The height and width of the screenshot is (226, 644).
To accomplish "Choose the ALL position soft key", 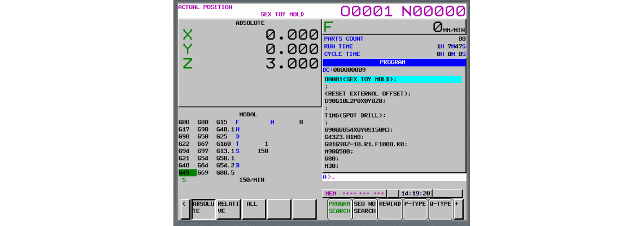I will [254, 209].
